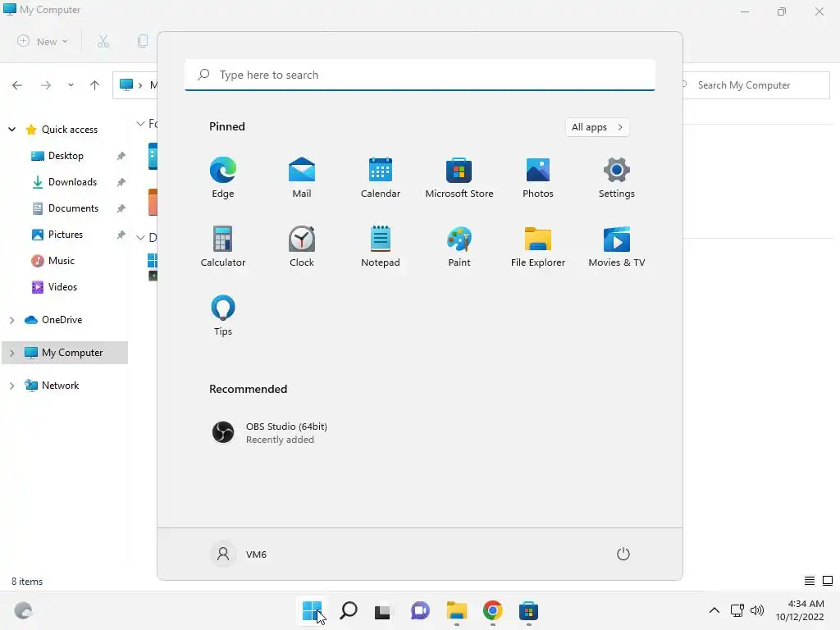
Task: Open recent locations dropdown in Explorer
Action: 71,85
